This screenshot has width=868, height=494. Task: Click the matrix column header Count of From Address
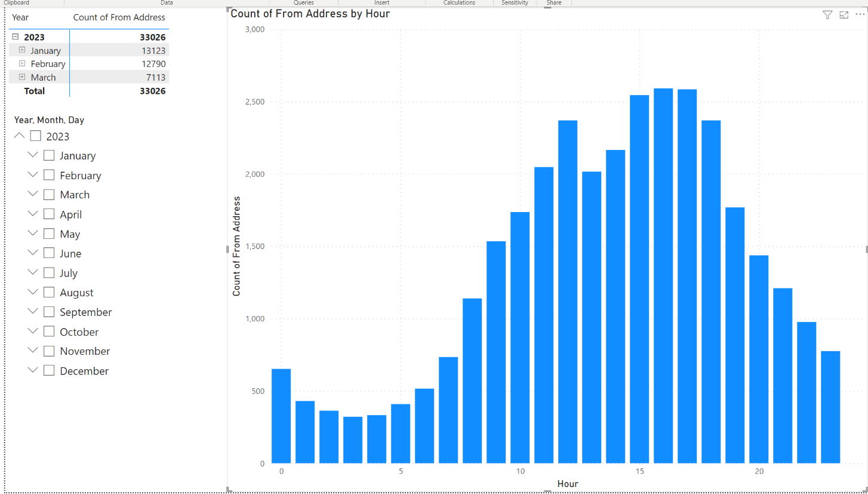[119, 17]
